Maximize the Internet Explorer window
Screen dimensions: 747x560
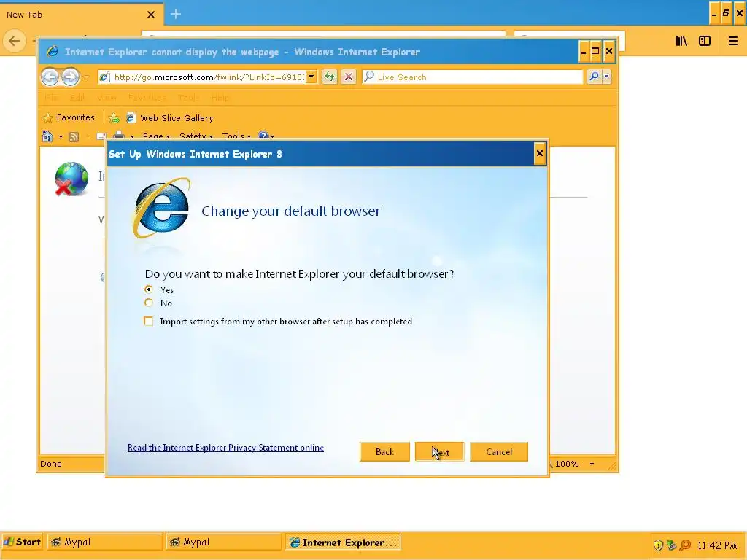click(595, 51)
